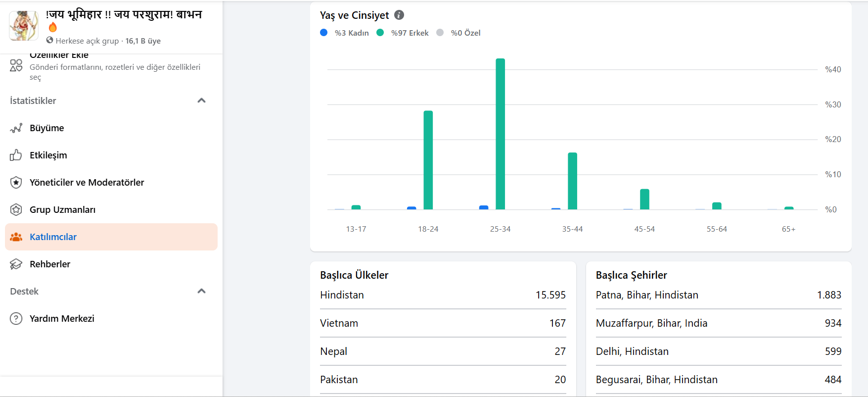Screen dimensions: 868x397
Task: Open the Büyüme menu item
Action: 111,128
